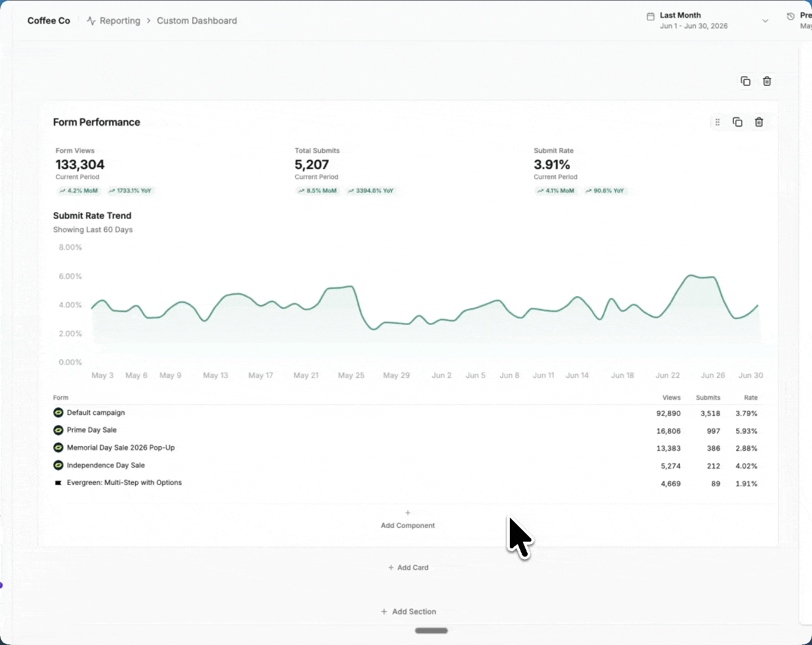Image resolution: width=812 pixels, height=645 pixels.
Task: Click the Views column header
Action: tap(672, 398)
